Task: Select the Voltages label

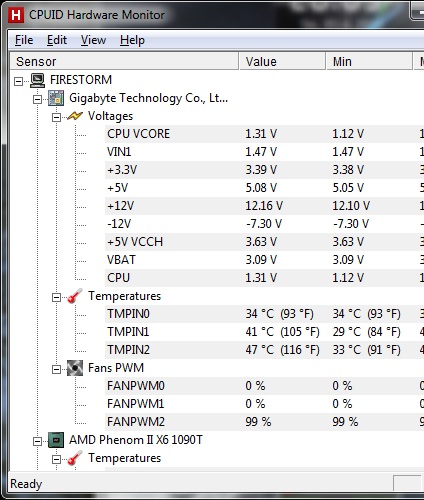Action: (x=110, y=116)
